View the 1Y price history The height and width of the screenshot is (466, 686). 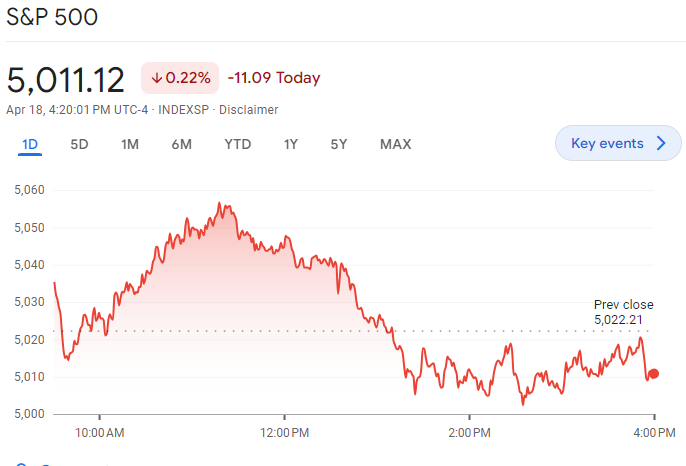coord(290,144)
